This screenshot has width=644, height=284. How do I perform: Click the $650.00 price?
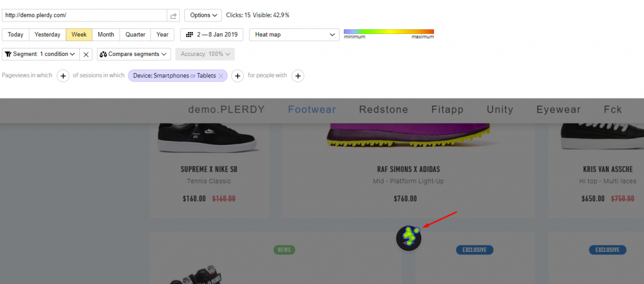pos(593,199)
